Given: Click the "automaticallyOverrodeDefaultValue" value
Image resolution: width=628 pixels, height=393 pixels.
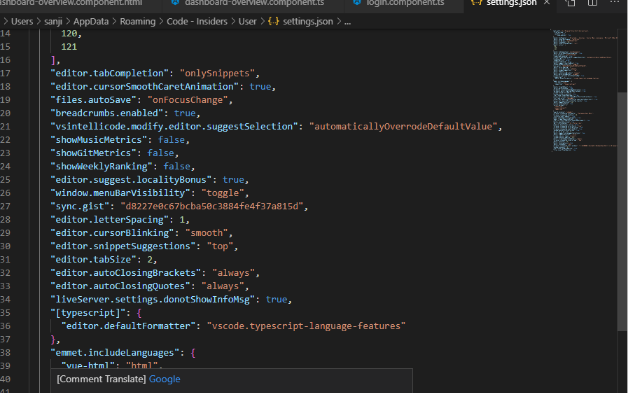Looking at the screenshot, I should (x=403, y=126).
